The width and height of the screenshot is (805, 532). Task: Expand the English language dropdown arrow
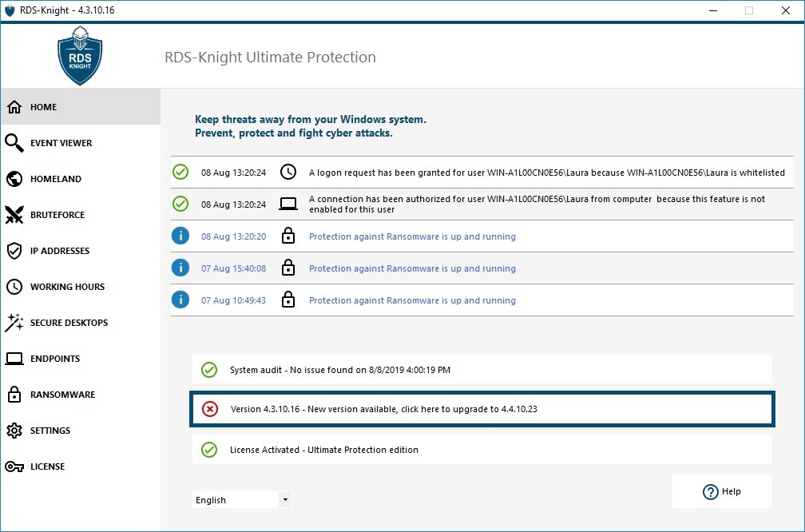click(285, 500)
